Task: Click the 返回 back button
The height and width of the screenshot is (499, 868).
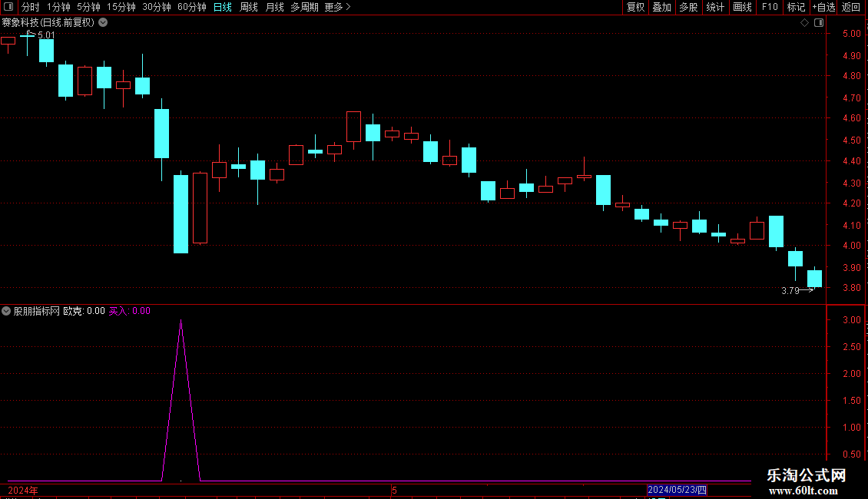Action: point(851,7)
